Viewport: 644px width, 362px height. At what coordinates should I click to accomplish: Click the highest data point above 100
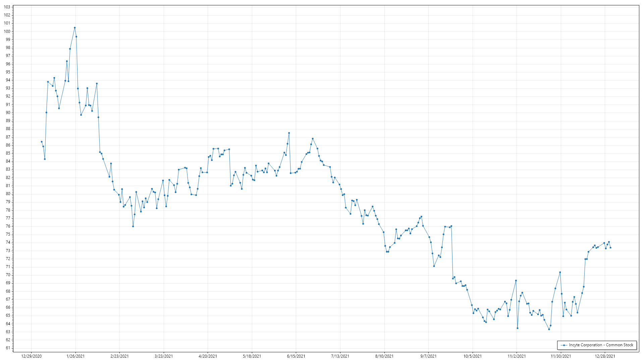tap(75, 28)
